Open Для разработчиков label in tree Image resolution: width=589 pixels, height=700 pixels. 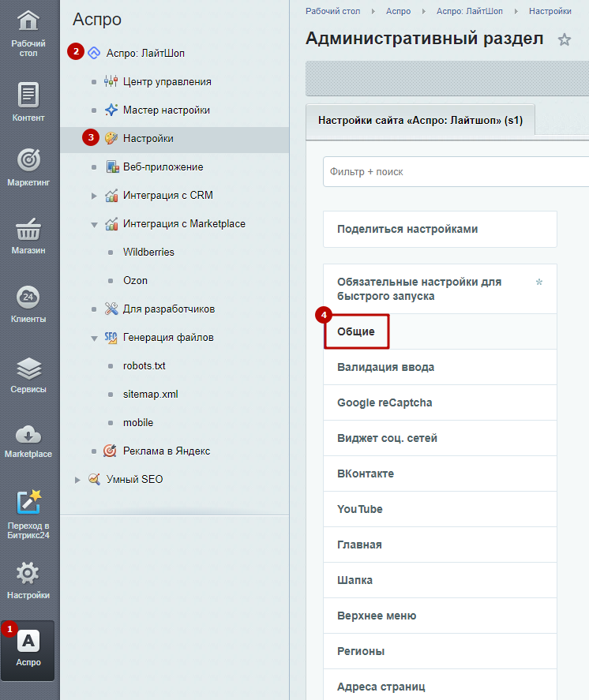click(x=169, y=309)
